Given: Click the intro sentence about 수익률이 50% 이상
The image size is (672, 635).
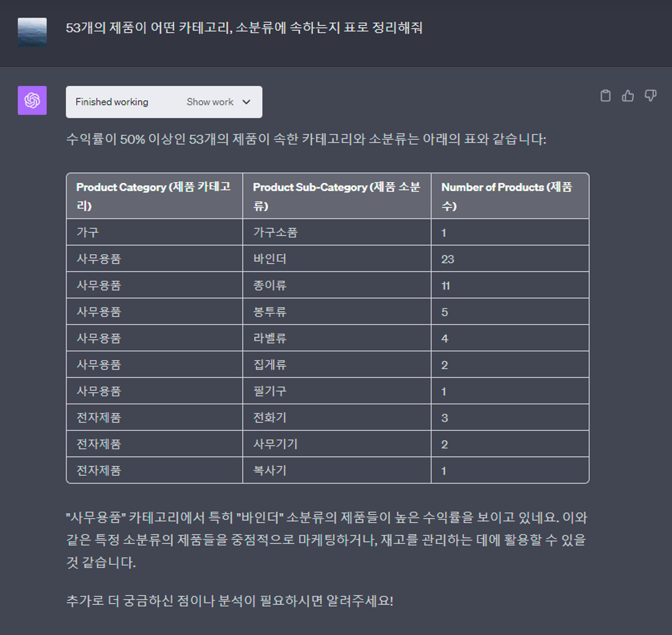Looking at the screenshot, I should 306,139.
